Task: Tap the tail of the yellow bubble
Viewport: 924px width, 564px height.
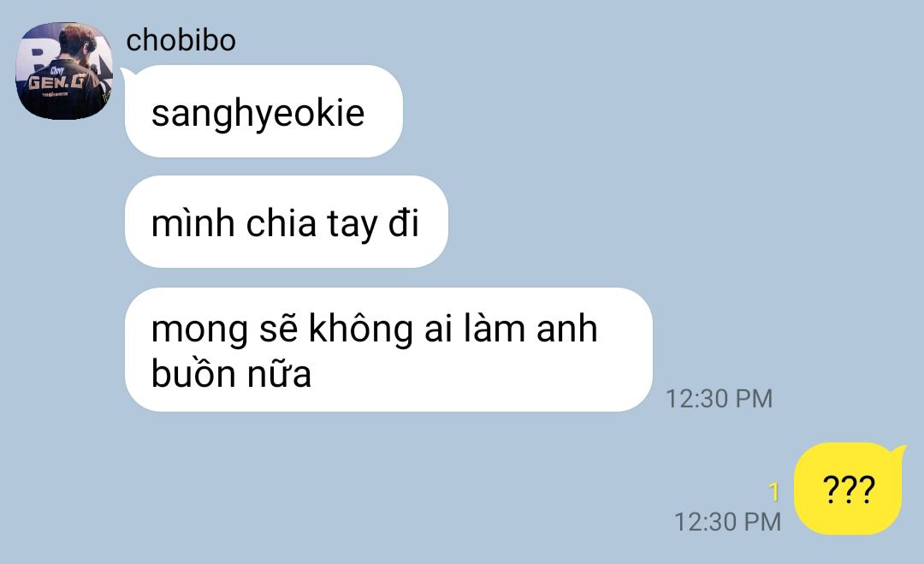Action: 898,453
